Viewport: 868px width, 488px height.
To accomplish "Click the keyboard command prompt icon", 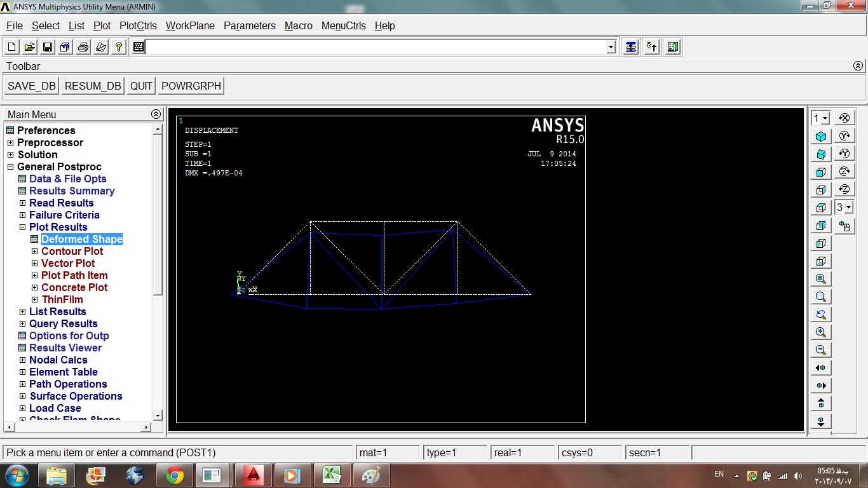I will pos(139,47).
